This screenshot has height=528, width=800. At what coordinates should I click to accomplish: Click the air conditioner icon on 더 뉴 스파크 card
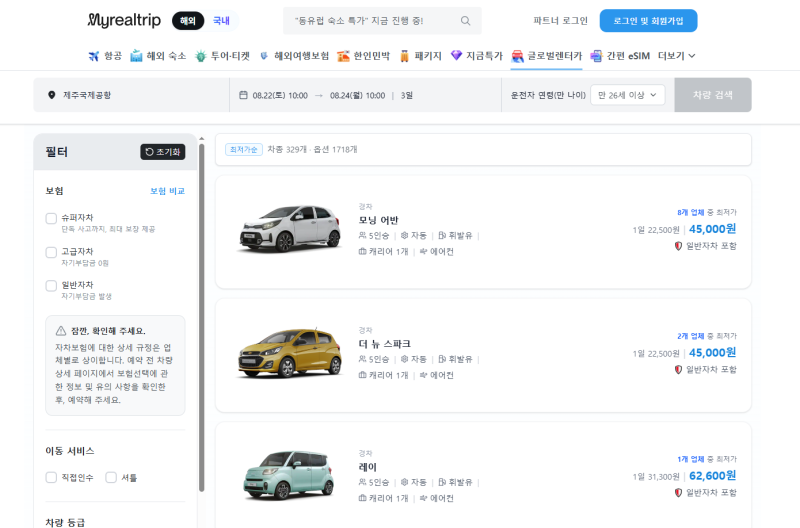423,375
